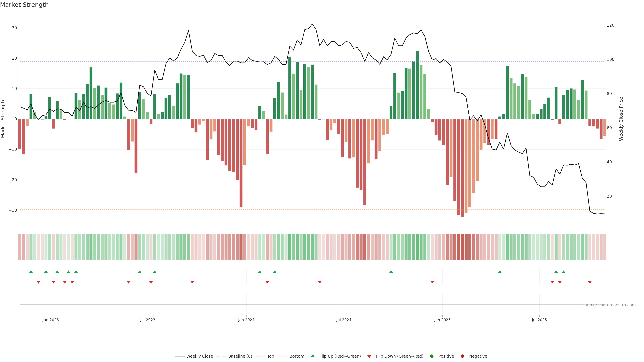Viewport: 644px width, 362px height.
Task: Click the darkest red heatmap strip cell
Action: pyautogui.click(x=462, y=247)
